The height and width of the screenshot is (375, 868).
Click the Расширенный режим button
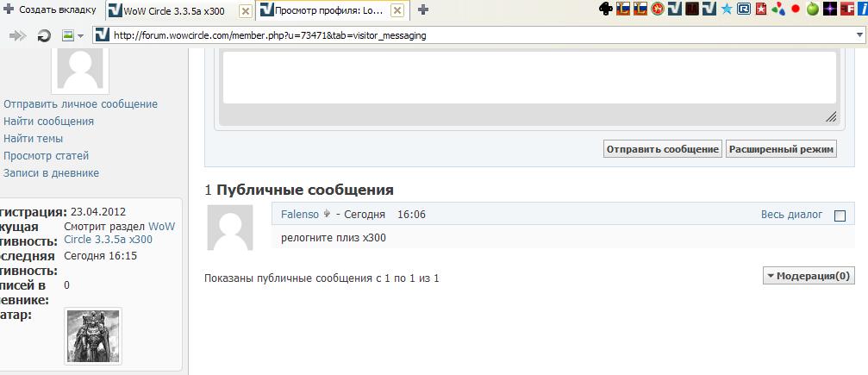coord(781,149)
